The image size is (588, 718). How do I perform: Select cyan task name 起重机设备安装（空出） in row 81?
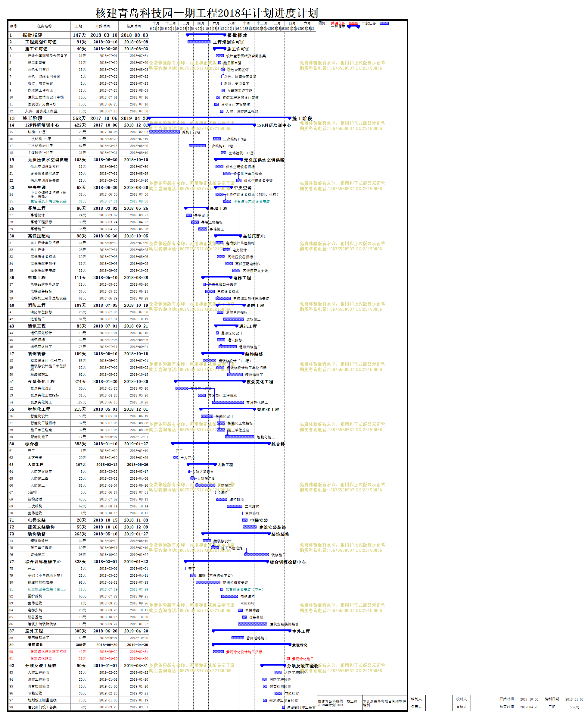[47, 589]
